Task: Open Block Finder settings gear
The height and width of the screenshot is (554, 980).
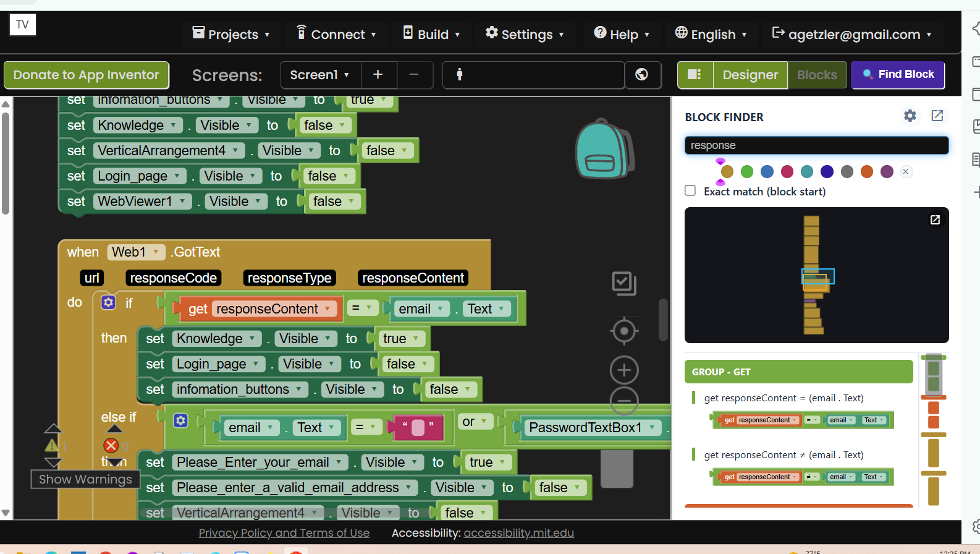Action: tap(910, 116)
